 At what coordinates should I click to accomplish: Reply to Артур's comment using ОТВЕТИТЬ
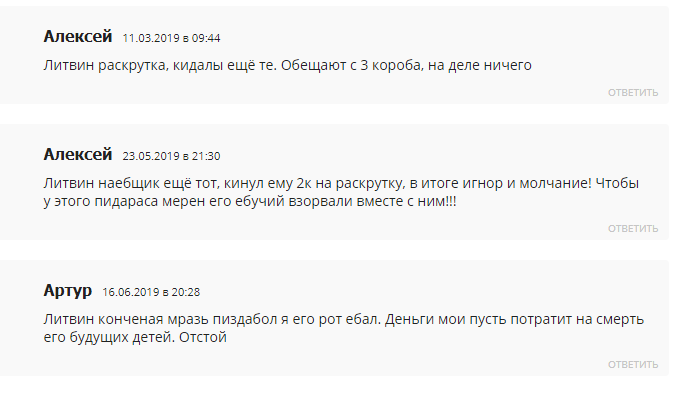tap(633, 365)
